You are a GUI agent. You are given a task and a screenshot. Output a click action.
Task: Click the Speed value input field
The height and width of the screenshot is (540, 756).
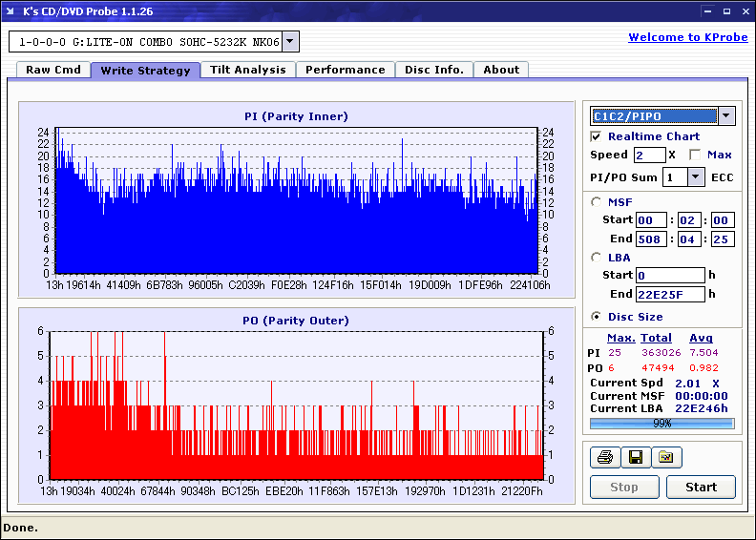tap(649, 155)
